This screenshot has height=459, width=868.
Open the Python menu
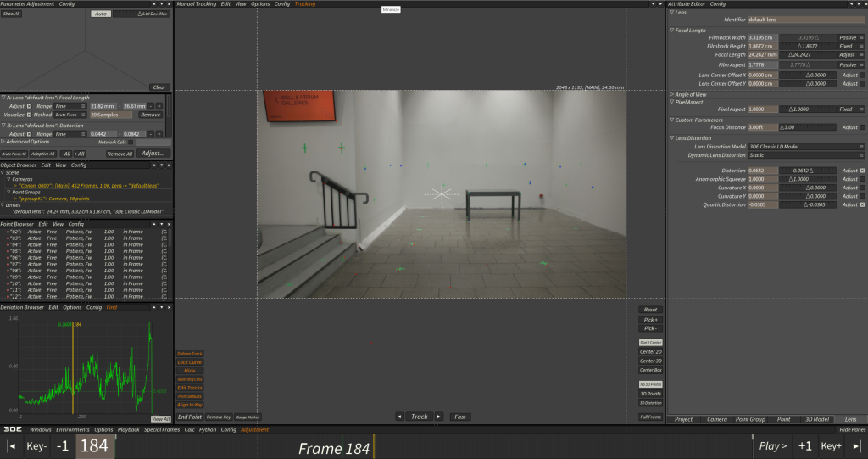pos(208,429)
